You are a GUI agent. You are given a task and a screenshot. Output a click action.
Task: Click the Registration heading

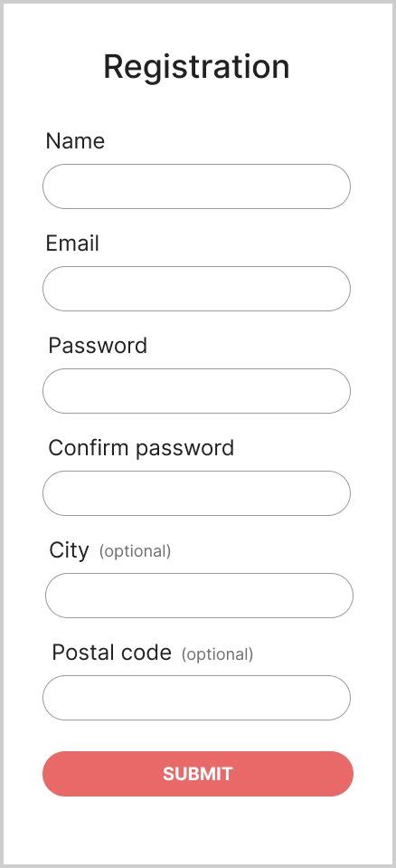[196, 67]
